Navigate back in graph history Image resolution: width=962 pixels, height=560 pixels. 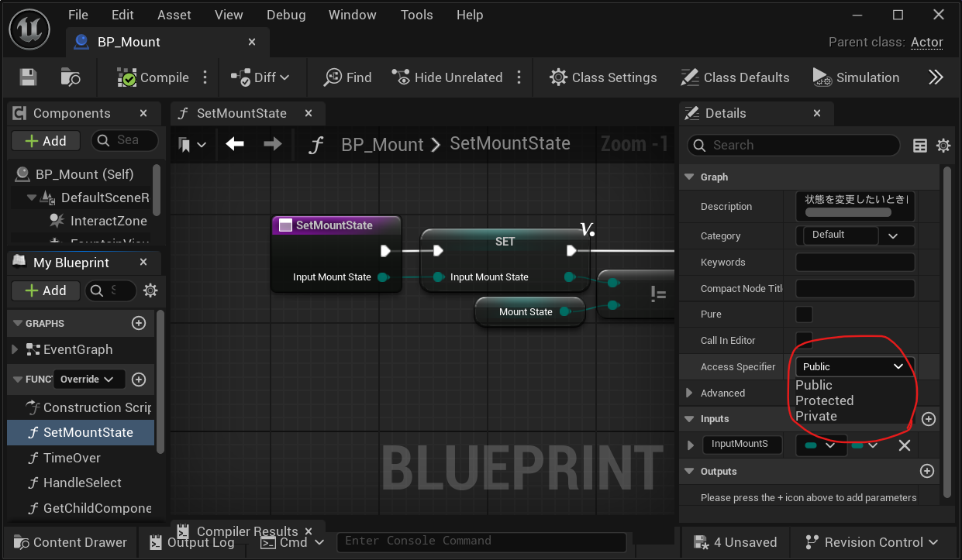click(x=235, y=144)
